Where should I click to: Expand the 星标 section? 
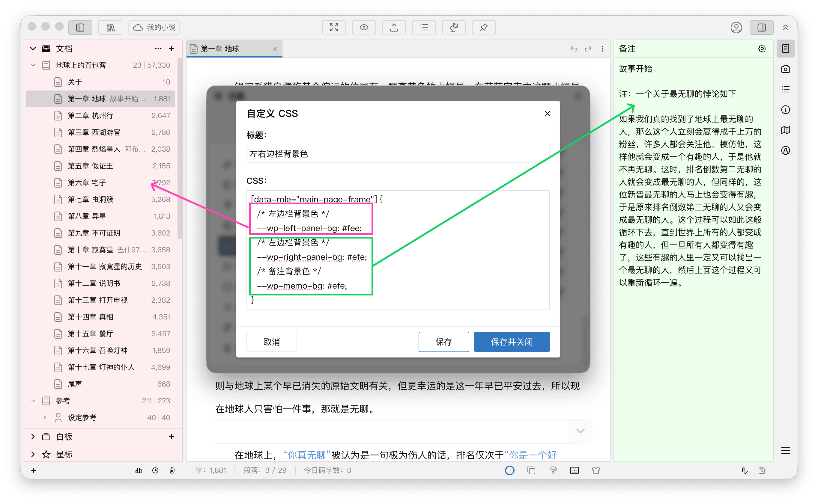point(33,454)
